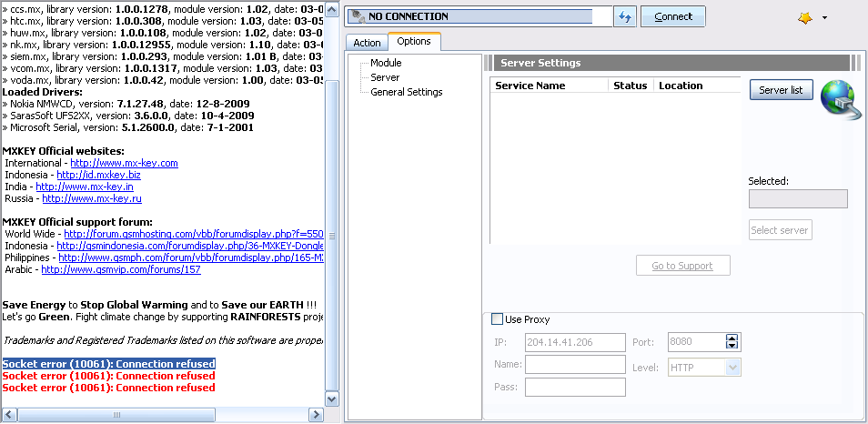Open the http://www.mx-key.ru link

tap(92, 198)
